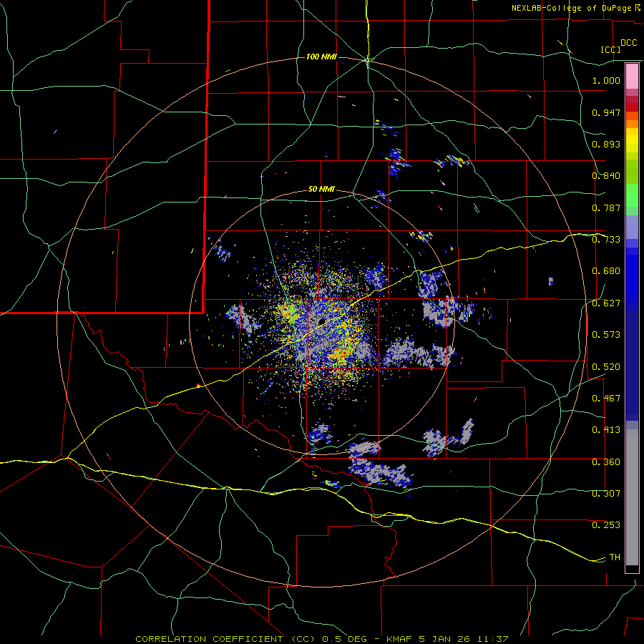Click the gray swatch on the color bar
644x644 pixels.
[x=632, y=497]
